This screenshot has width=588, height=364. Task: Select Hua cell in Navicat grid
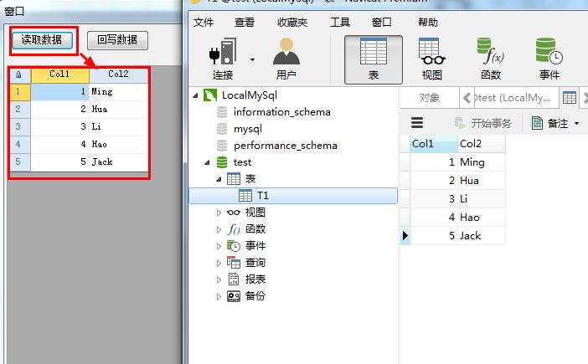pyautogui.click(x=482, y=181)
